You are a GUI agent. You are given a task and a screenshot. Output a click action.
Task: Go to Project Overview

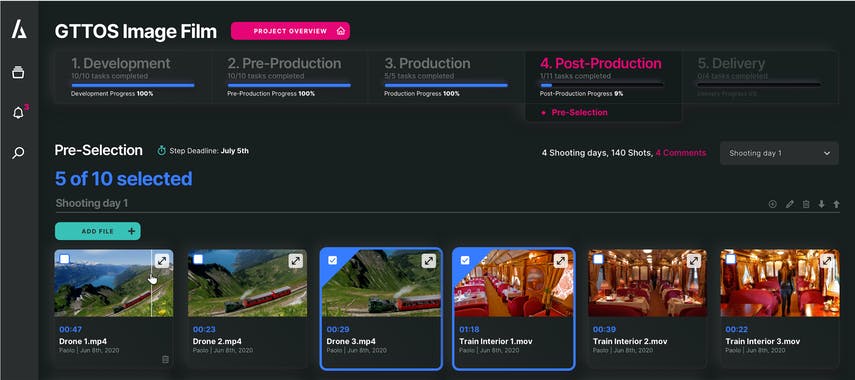tap(290, 31)
